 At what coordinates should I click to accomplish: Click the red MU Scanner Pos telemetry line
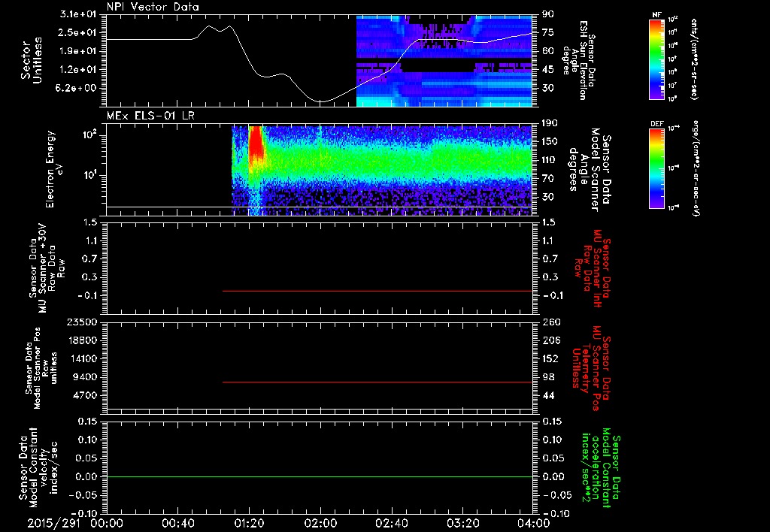[x=377, y=382]
